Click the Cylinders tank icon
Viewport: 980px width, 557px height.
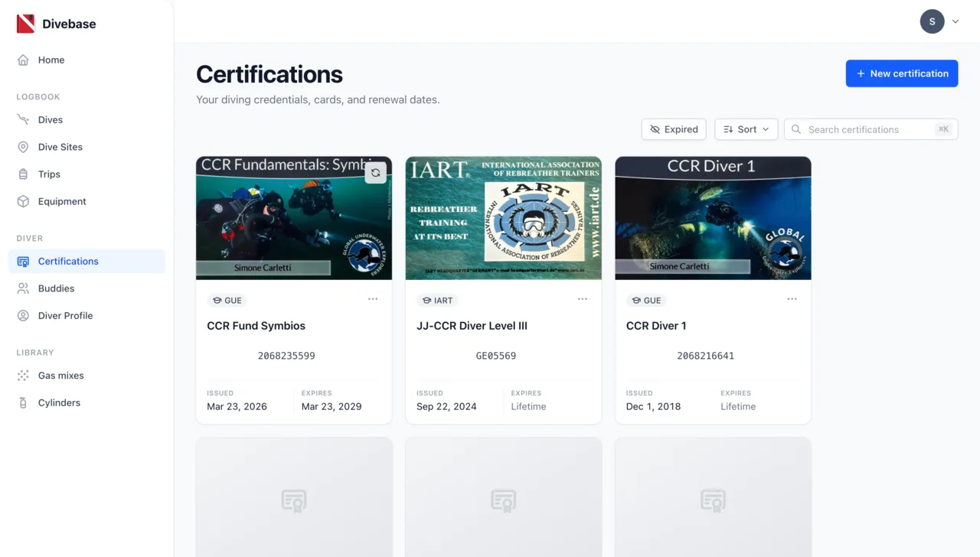tap(23, 402)
